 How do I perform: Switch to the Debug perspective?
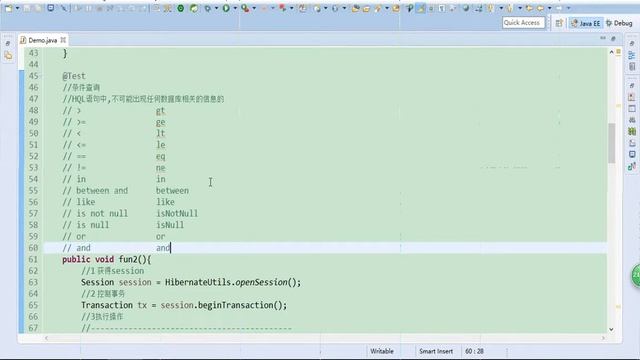619,23
